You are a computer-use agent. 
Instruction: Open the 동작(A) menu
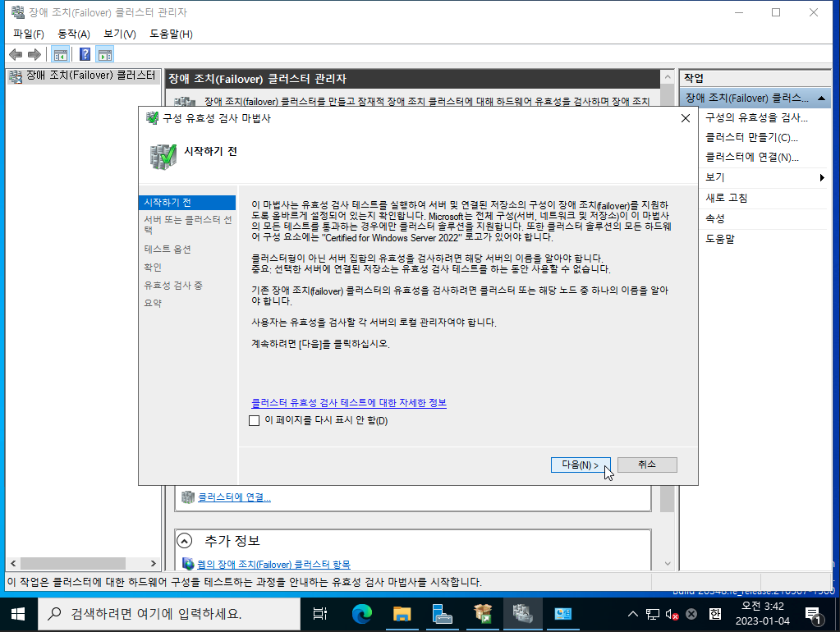(73, 34)
